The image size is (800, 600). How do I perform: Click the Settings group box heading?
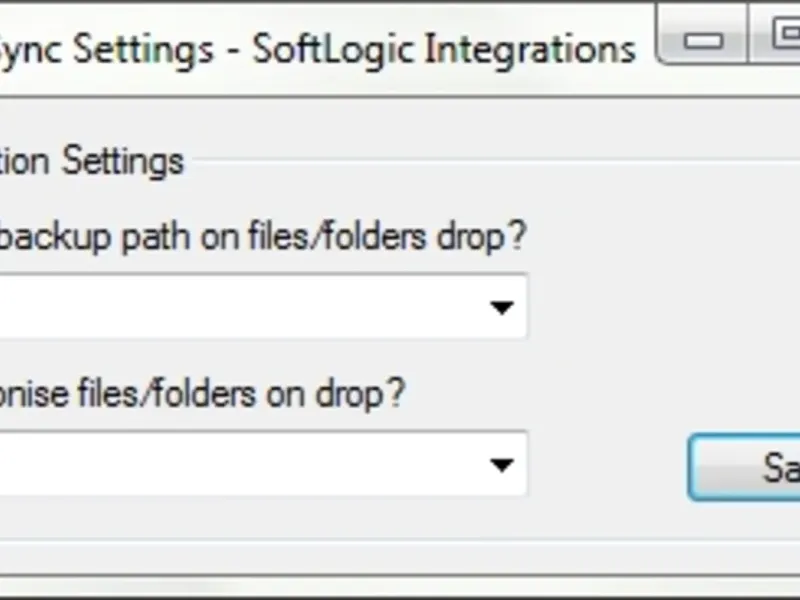[92, 160]
